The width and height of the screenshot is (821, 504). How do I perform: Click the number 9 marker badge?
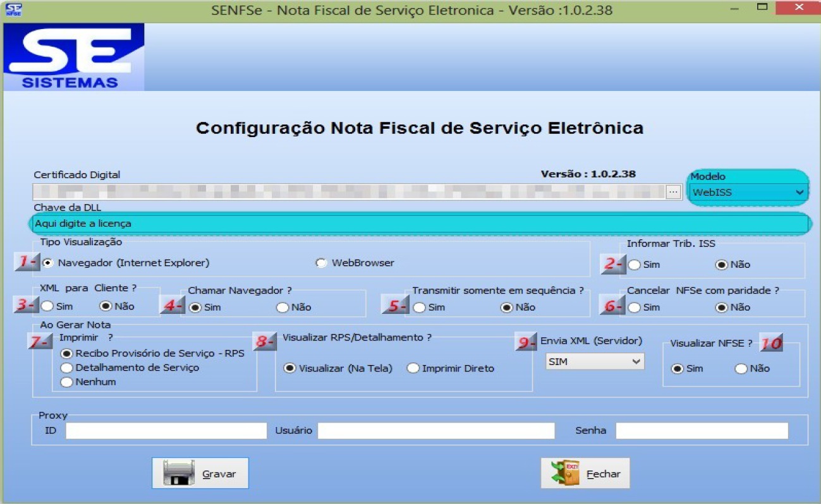[526, 341]
